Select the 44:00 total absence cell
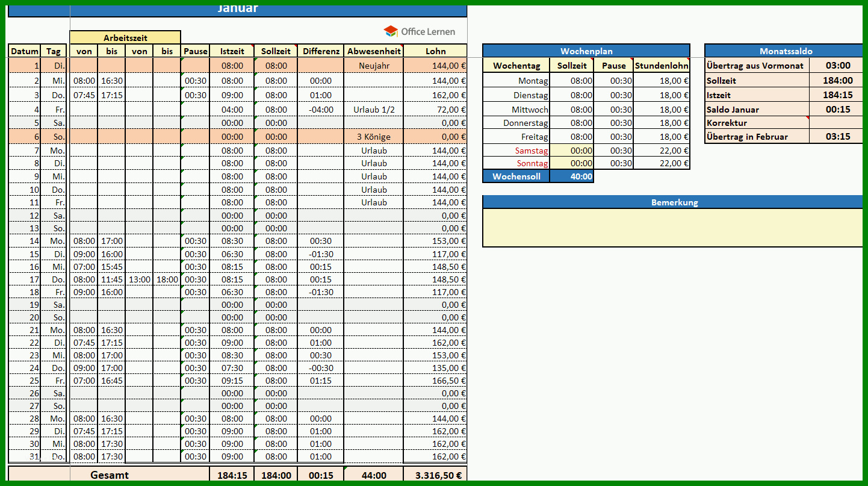868x486 pixels. 374,475
